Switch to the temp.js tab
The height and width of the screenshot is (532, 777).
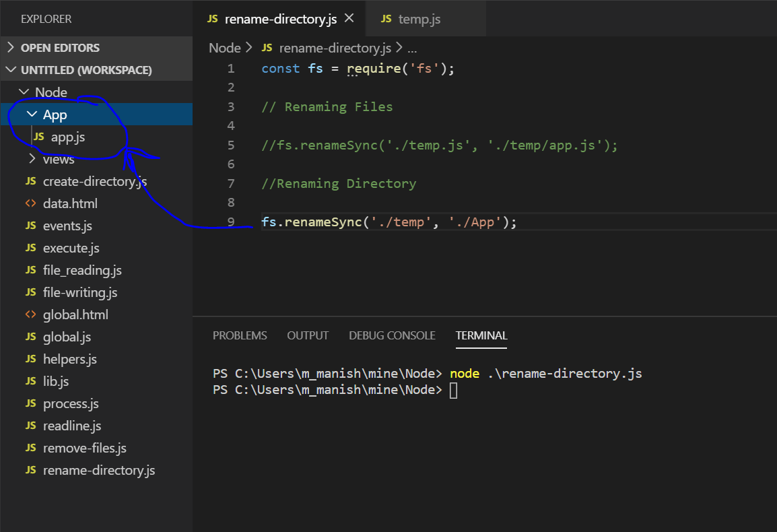pyautogui.click(x=419, y=18)
